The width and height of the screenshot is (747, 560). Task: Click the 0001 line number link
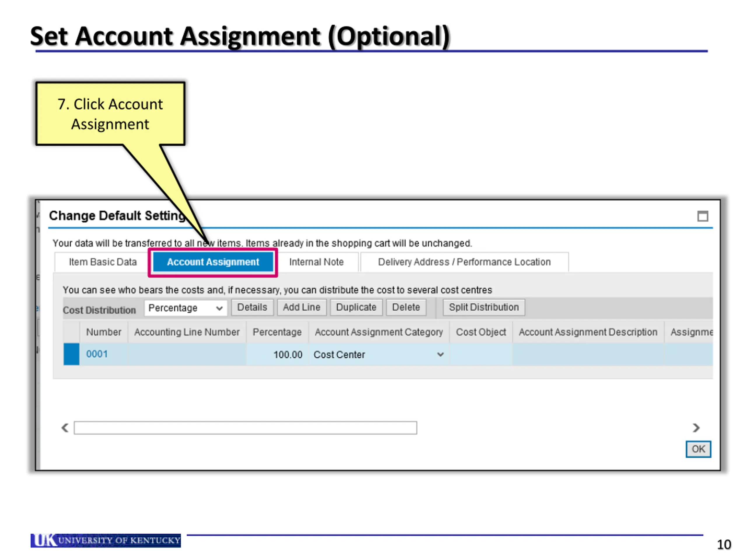pyautogui.click(x=97, y=354)
